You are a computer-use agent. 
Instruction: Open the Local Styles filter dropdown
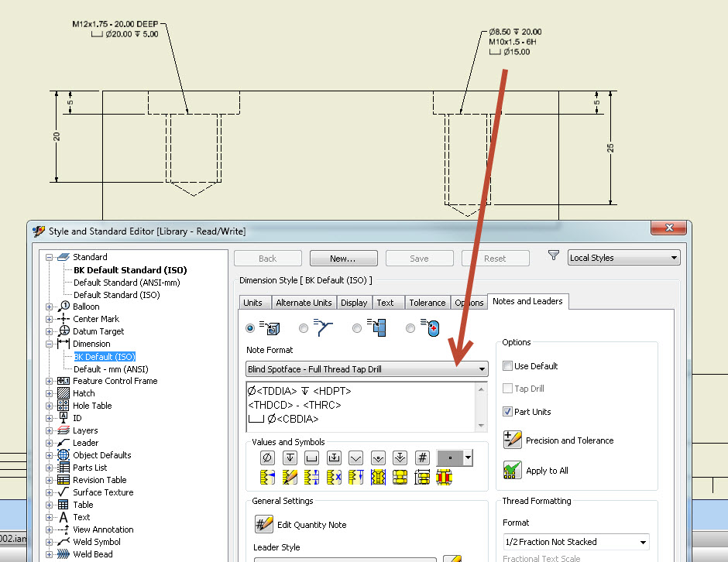(674, 258)
